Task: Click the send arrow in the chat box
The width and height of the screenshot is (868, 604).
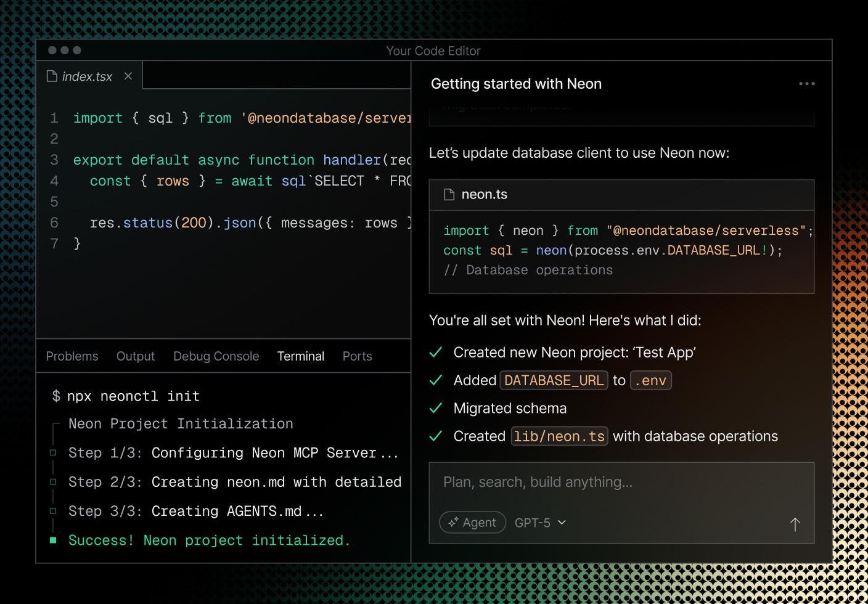Action: point(795,524)
